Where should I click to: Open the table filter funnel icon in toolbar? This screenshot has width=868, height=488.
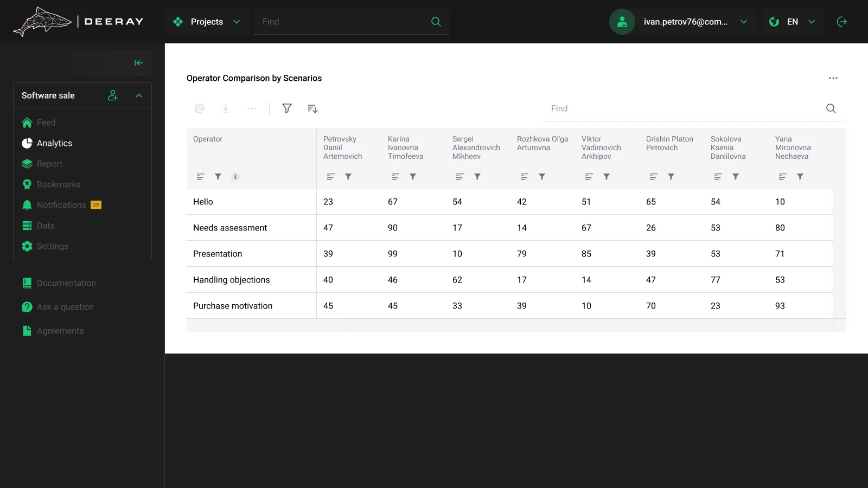(287, 108)
